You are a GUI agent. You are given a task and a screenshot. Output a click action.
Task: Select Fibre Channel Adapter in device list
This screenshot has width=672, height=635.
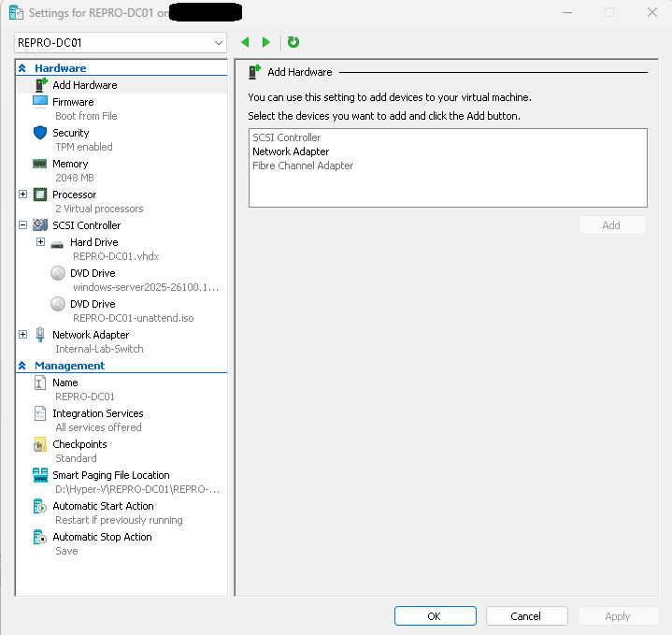click(x=303, y=166)
